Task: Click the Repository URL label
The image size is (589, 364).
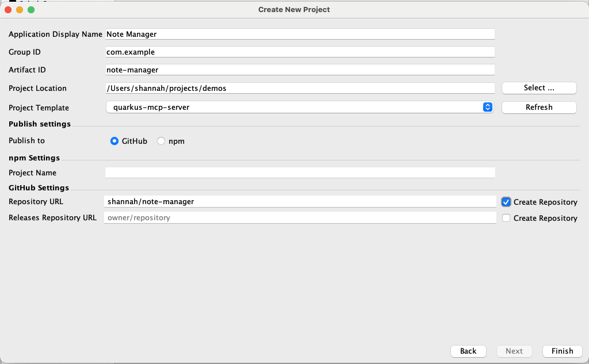Action: tap(36, 201)
